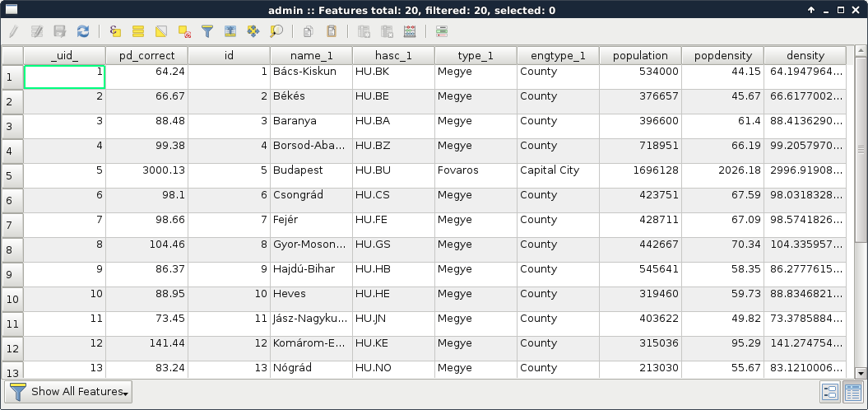Click the window menu icon in title bar
The height and width of the screenshot is (410, 868).
click(11, 9)
